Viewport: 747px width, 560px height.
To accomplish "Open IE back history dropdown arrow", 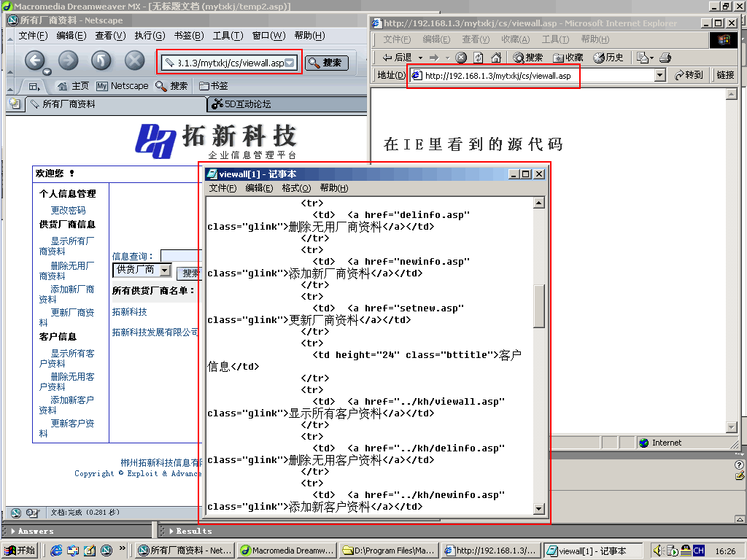I will point(420,58).
